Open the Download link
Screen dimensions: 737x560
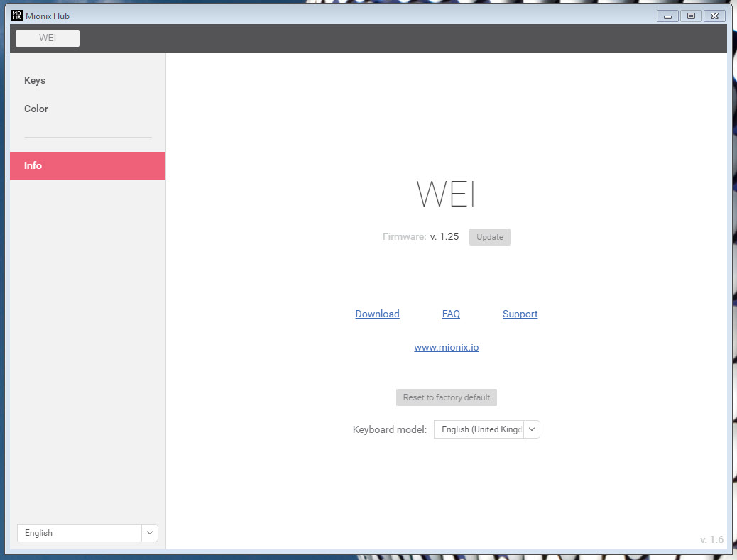point(378,314)
